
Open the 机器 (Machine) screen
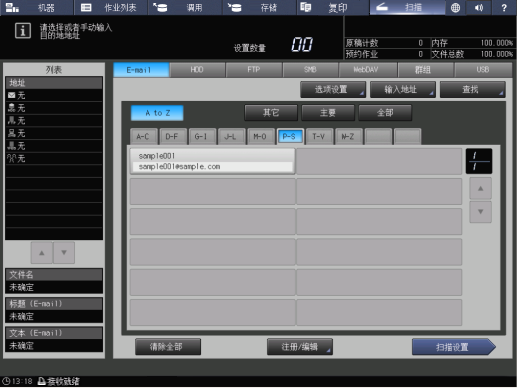[37, 7]
